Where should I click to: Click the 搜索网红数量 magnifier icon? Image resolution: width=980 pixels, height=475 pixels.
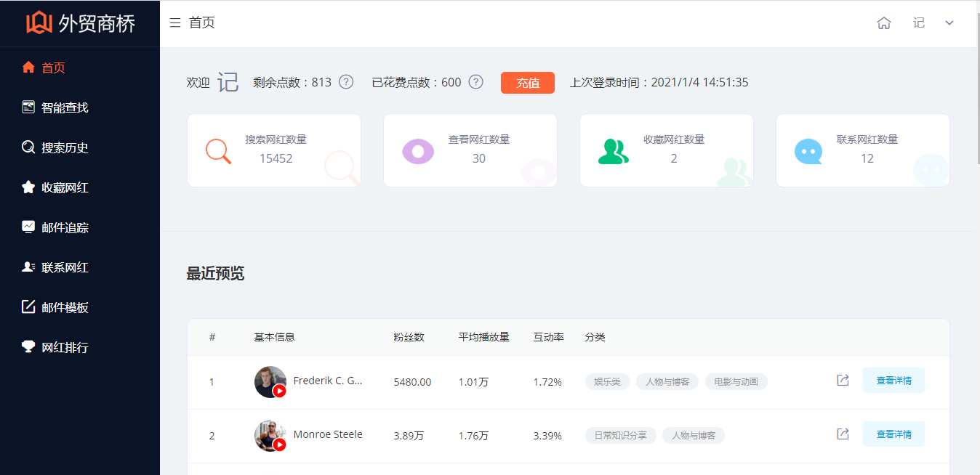218,151
